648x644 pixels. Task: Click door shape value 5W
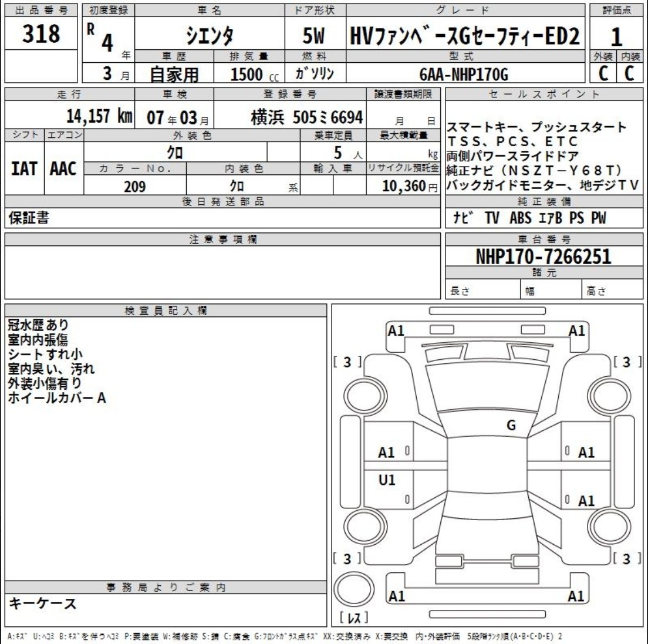[313, 36]
